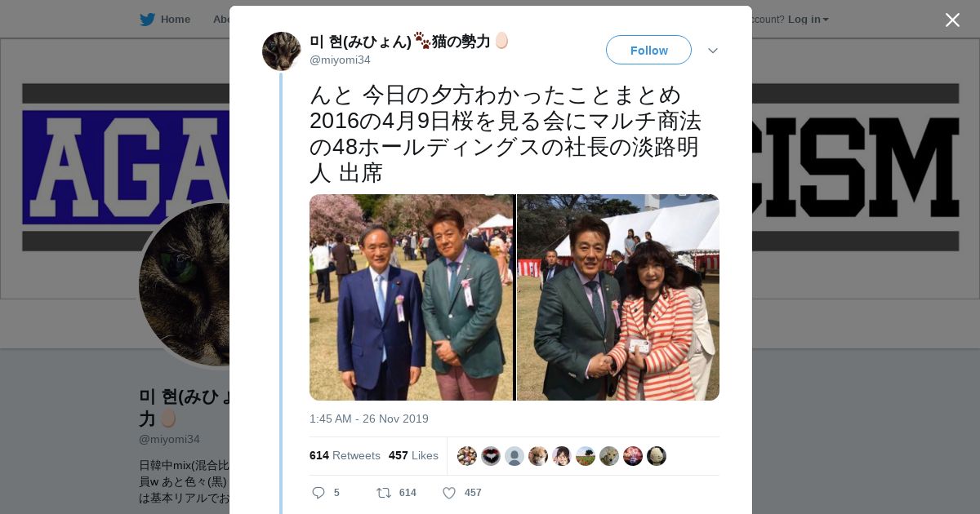This screenshot has height=514, width=980.
Task: Click the last liker avatar in row
Action: 657,456
